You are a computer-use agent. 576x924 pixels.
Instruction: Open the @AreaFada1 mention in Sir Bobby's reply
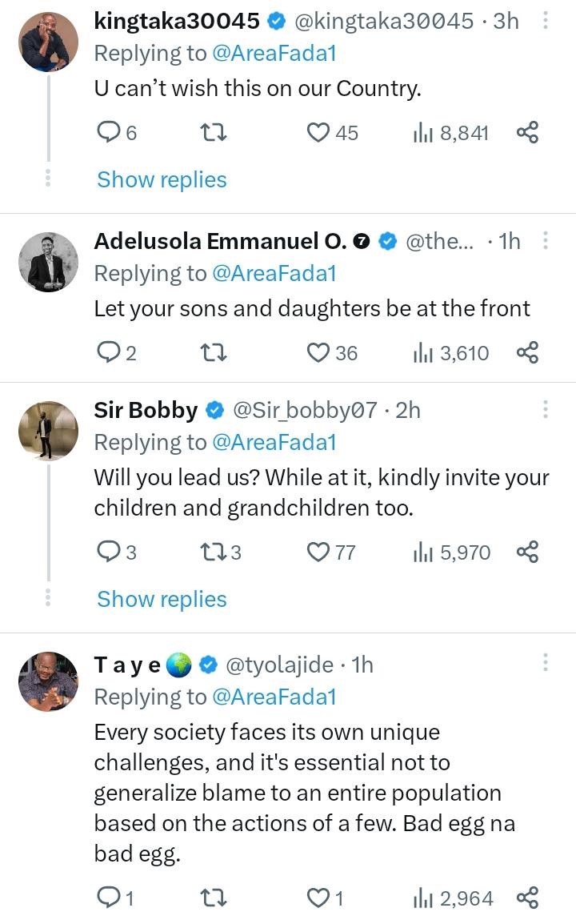[274, 442]
